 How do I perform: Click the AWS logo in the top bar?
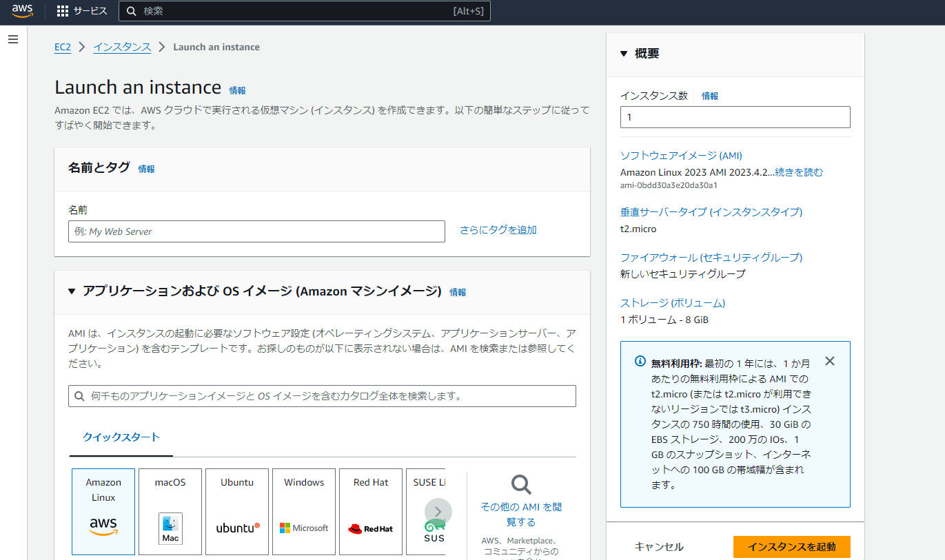coord(22,11)
